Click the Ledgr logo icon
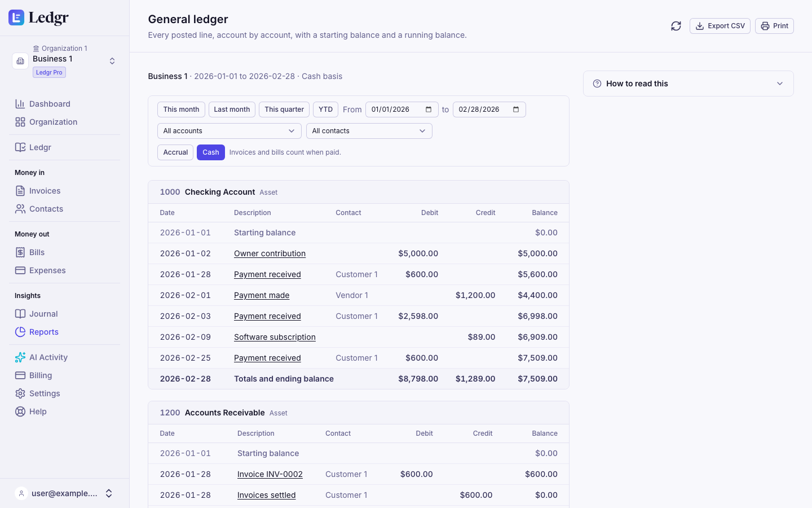 (16, 17)
